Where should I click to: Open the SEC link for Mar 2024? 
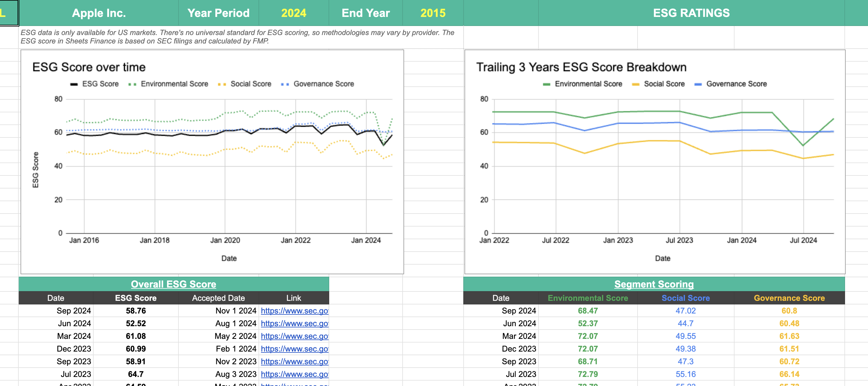(294, 336)
